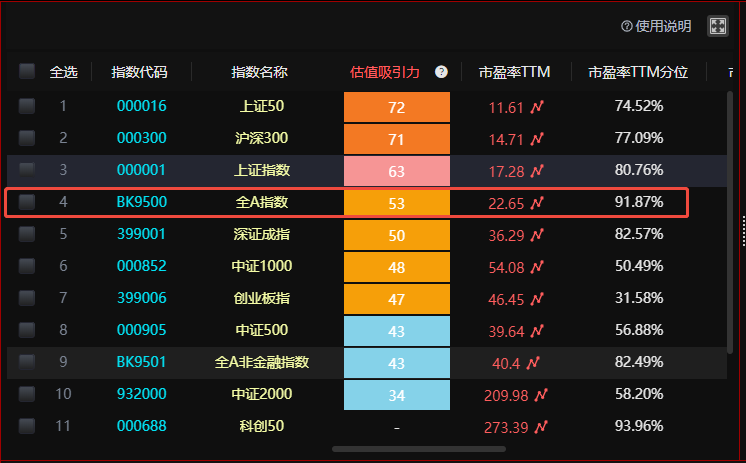Click trend chart icon for 创业板指
Viewport: 746px width, 463px height.
point(537,299)
